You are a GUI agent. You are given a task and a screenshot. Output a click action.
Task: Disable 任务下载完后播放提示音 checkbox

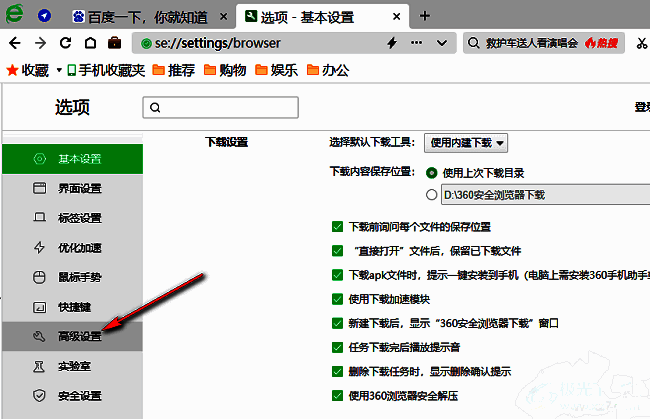point(337,347)
